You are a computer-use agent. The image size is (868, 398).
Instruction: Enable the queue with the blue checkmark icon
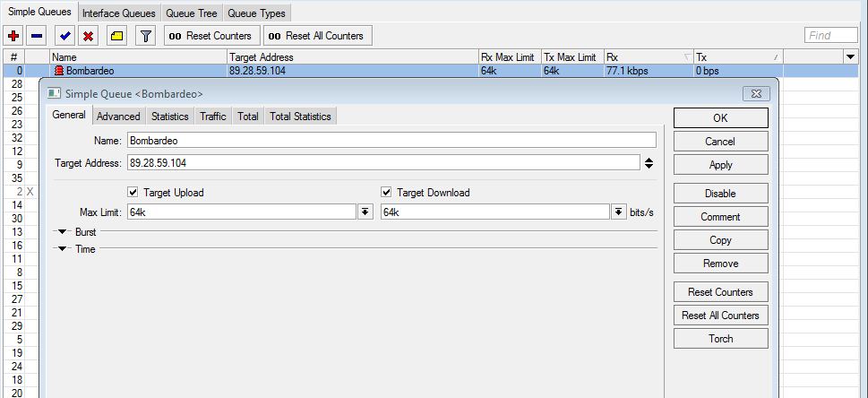64,36
